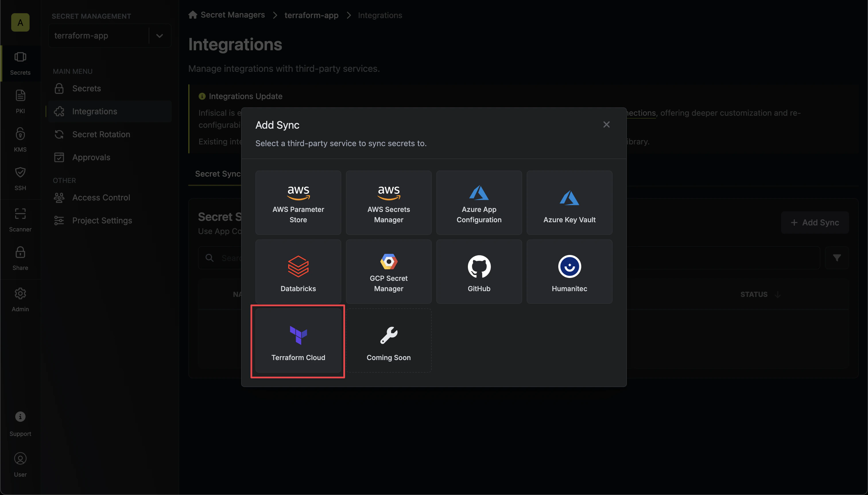Select Azure App Configuration card
This screenshot has height=495, width=868.
[479, 203]
